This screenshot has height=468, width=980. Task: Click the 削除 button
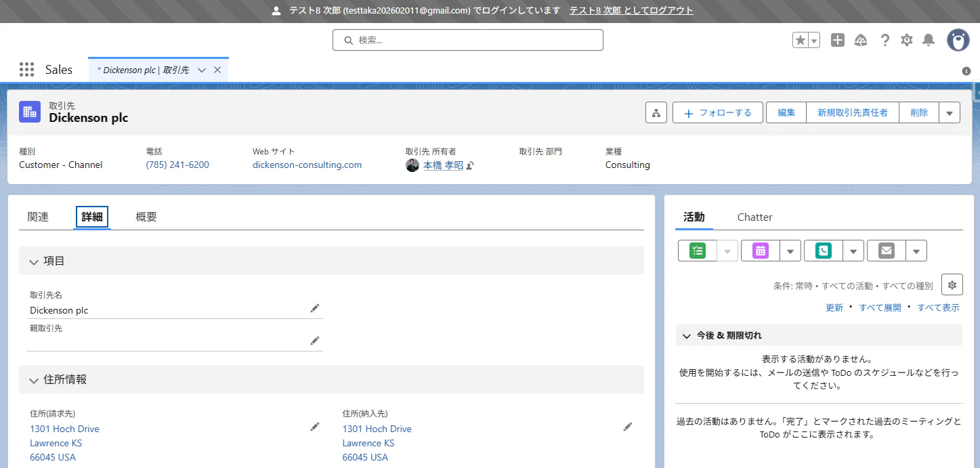(x=919, y=113)
